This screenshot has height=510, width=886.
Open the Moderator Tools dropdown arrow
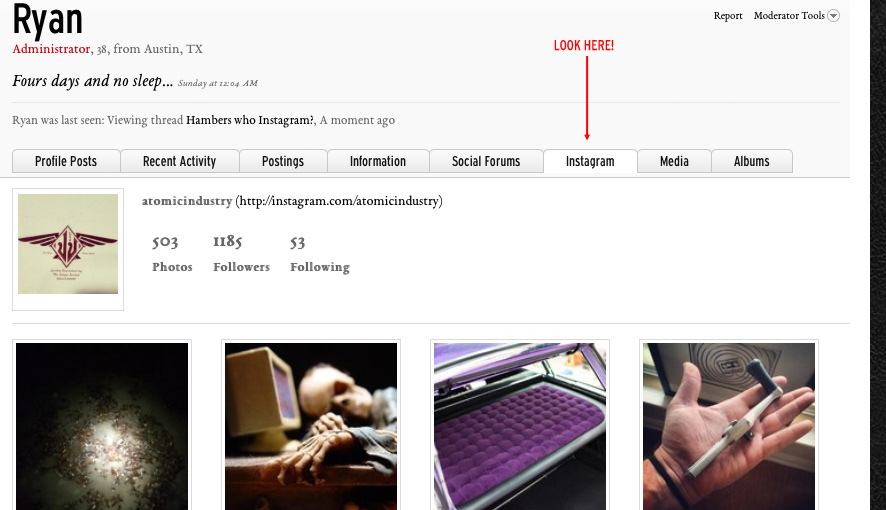point(833,16)
